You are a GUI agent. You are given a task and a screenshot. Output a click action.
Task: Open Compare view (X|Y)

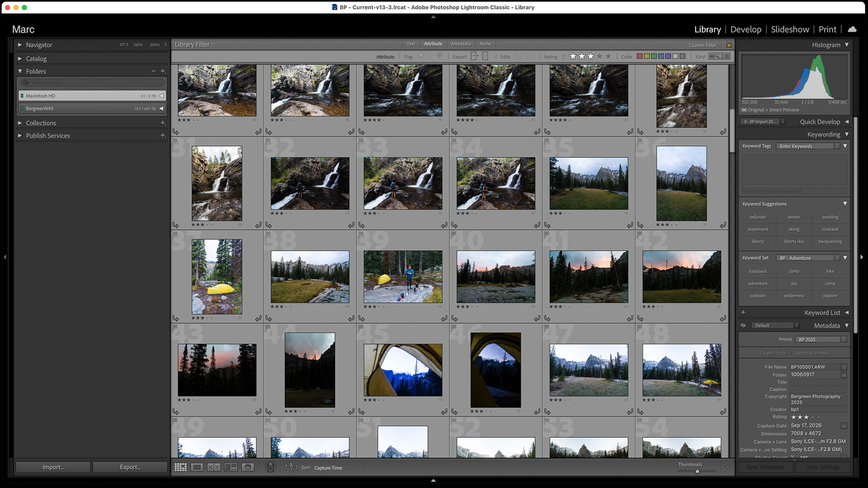[x=214, y=467]
